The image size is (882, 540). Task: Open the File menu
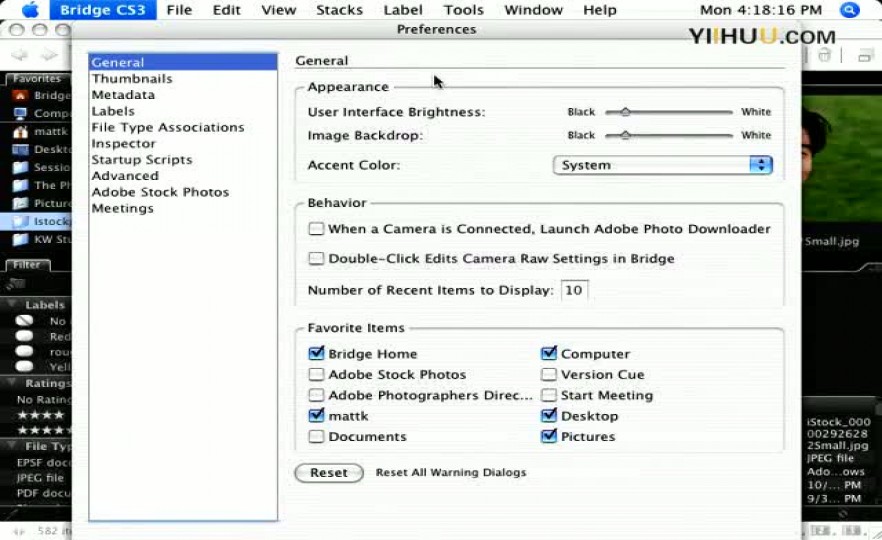[179, 10]
